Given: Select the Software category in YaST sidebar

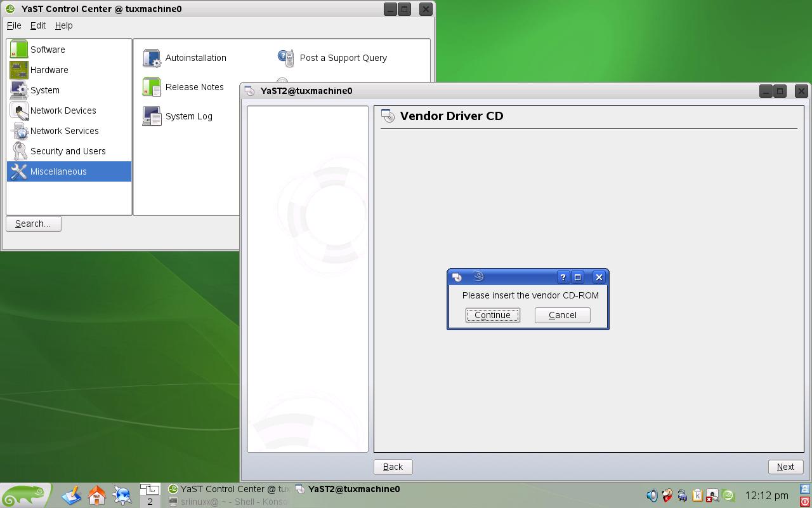Looking at the screenshot, I should 69,50.
